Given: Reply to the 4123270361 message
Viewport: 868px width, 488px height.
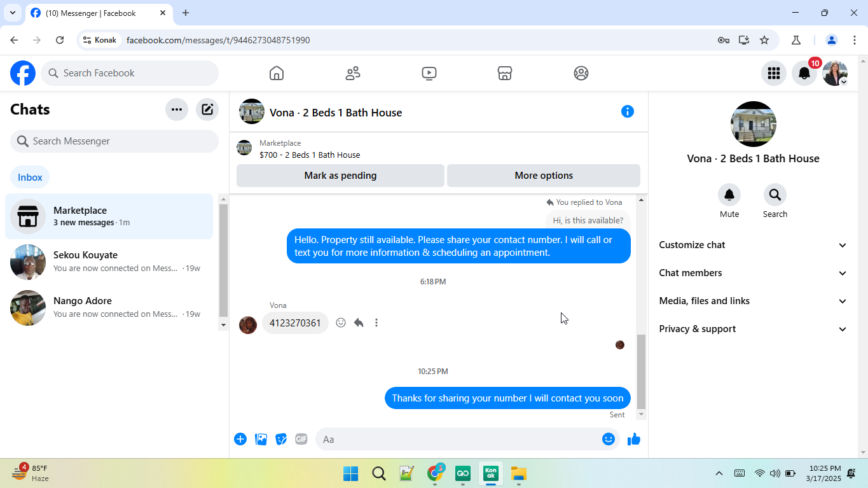Looking at the screenshot, I should point(359,323).
